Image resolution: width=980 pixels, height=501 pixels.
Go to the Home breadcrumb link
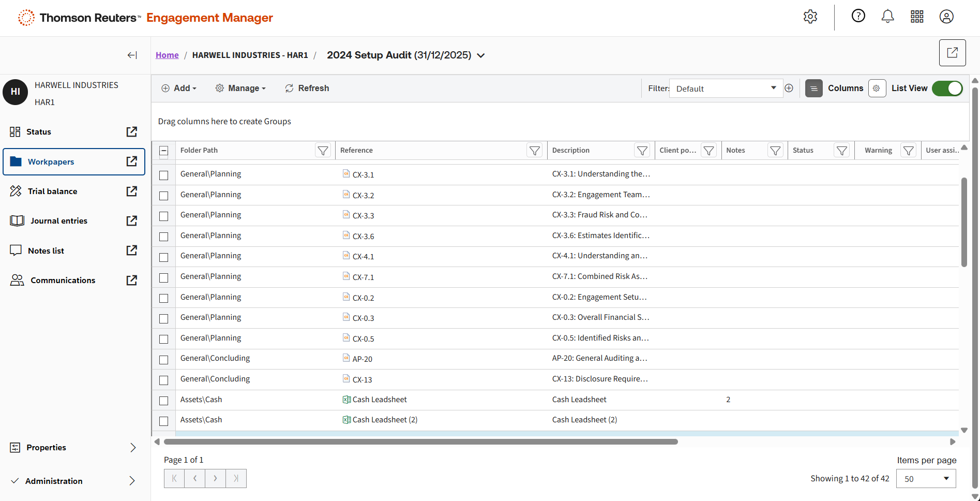pos(167,55)
